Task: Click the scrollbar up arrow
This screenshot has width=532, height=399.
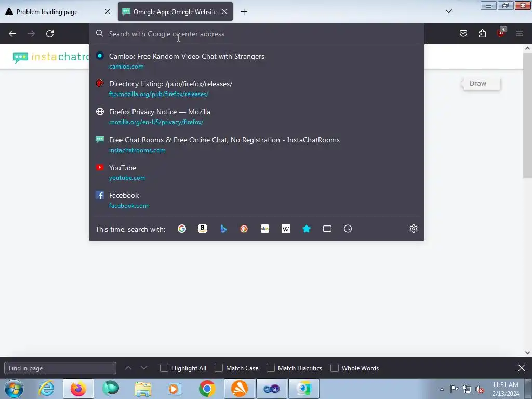Action: pos(527,48)
